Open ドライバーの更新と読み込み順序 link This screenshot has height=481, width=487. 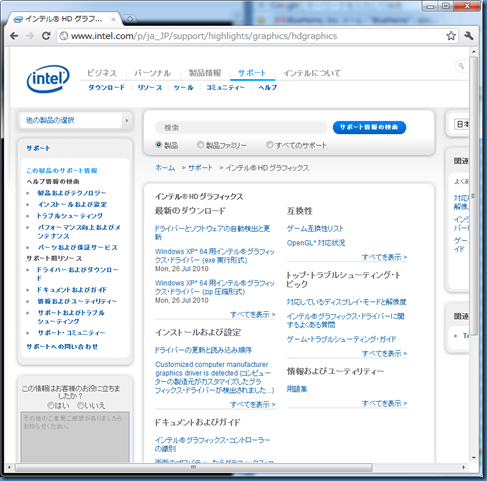pyautogui.click(x=203, y=350)
